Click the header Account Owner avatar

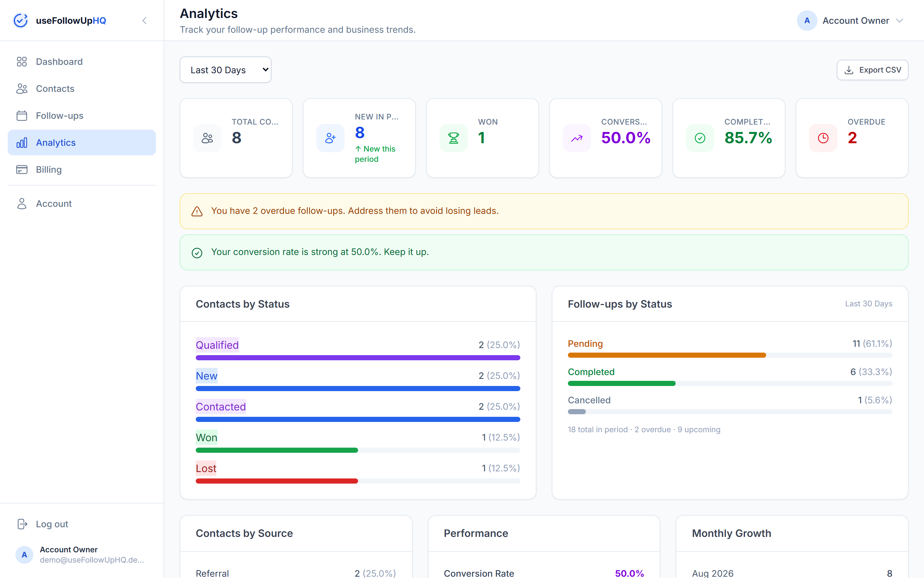click(x=807, y=21)
